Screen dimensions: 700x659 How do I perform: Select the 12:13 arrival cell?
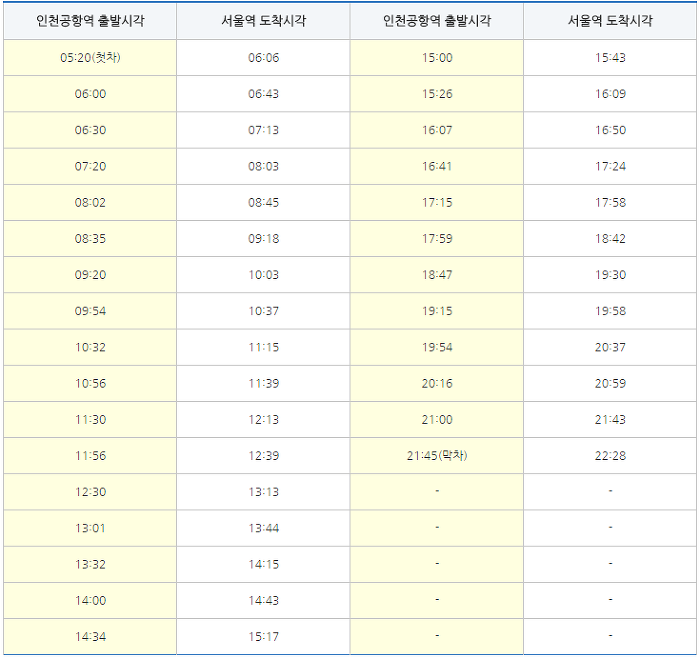click(263, 420)
